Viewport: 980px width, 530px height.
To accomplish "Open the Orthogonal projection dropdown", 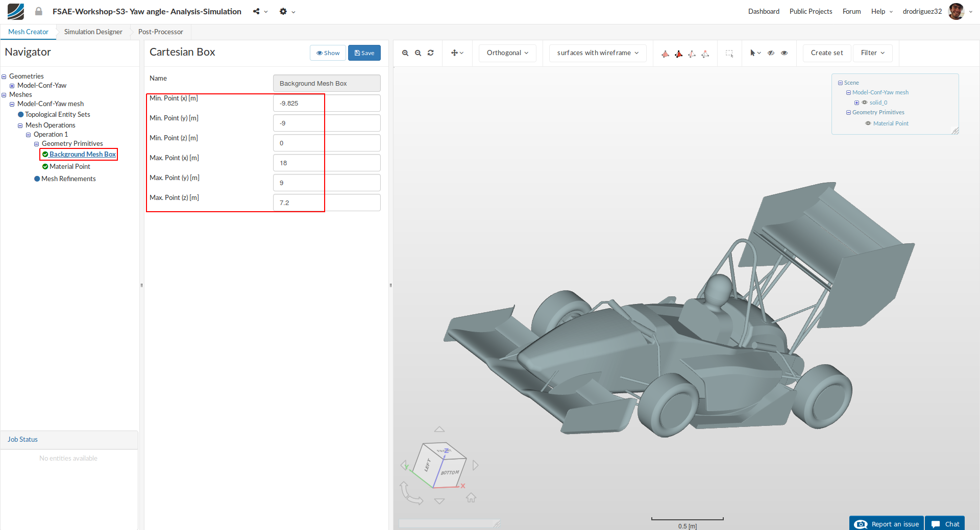I will [507, 53].
